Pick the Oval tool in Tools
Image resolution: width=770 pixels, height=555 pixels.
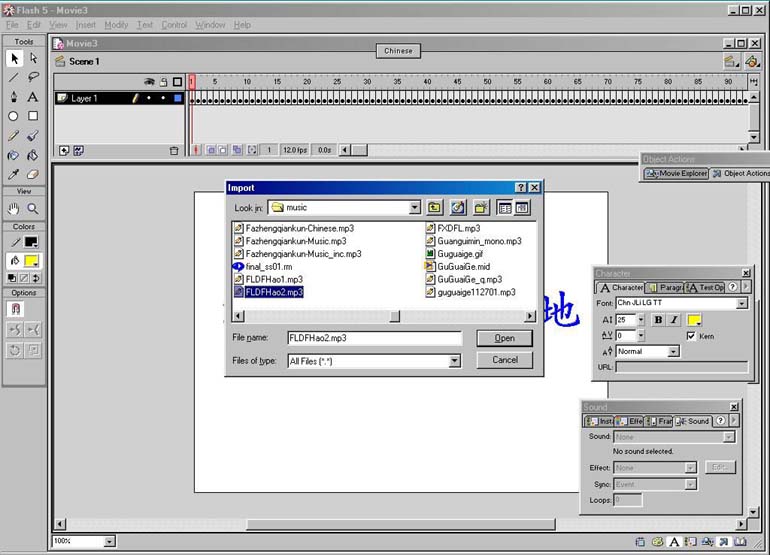(x=14, y=116)
